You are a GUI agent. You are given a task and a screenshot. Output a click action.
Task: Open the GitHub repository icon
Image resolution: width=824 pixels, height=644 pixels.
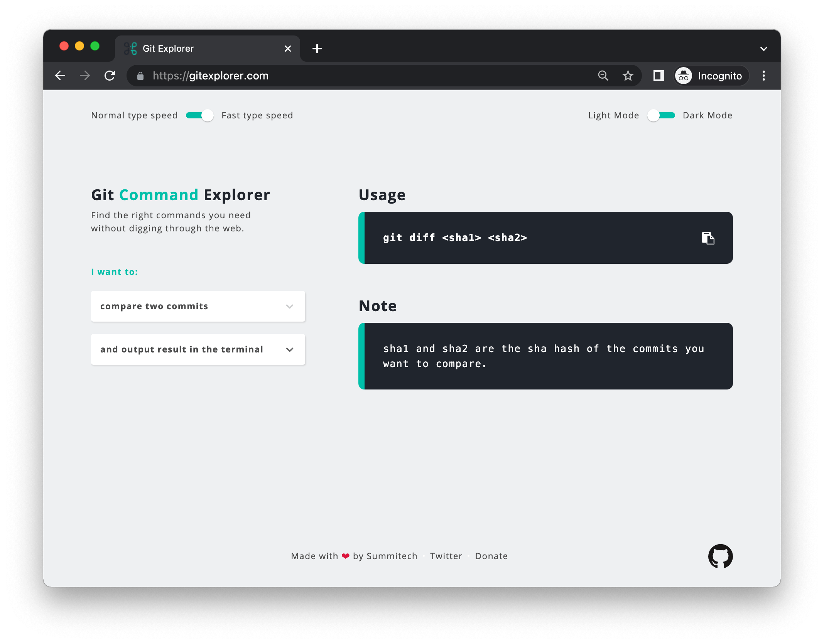point(720,556)
